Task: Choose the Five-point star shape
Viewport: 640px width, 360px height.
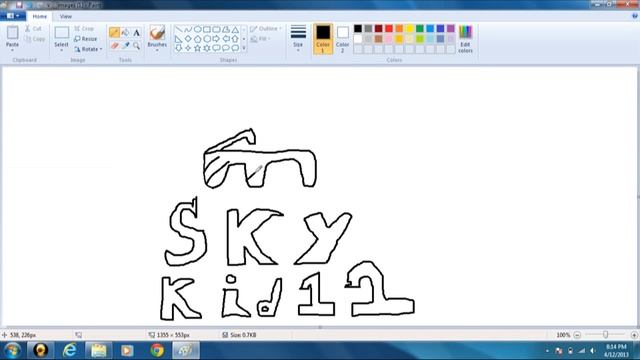Action: click(198, 48)
